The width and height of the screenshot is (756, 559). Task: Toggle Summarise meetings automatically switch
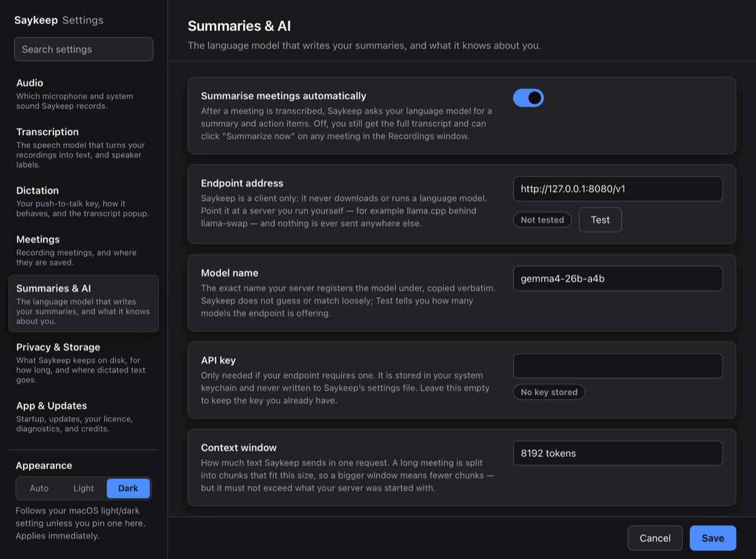tap(528, 98)
